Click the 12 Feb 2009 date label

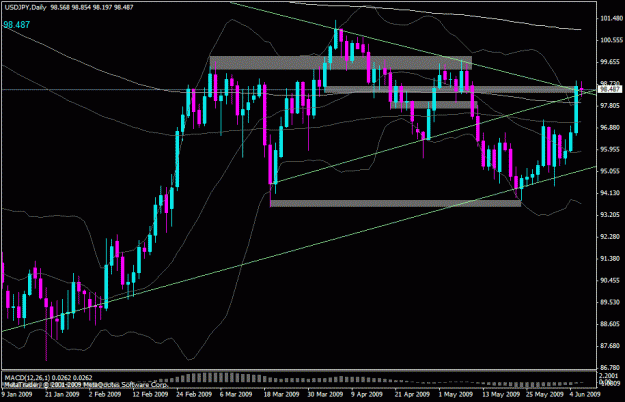150,394
